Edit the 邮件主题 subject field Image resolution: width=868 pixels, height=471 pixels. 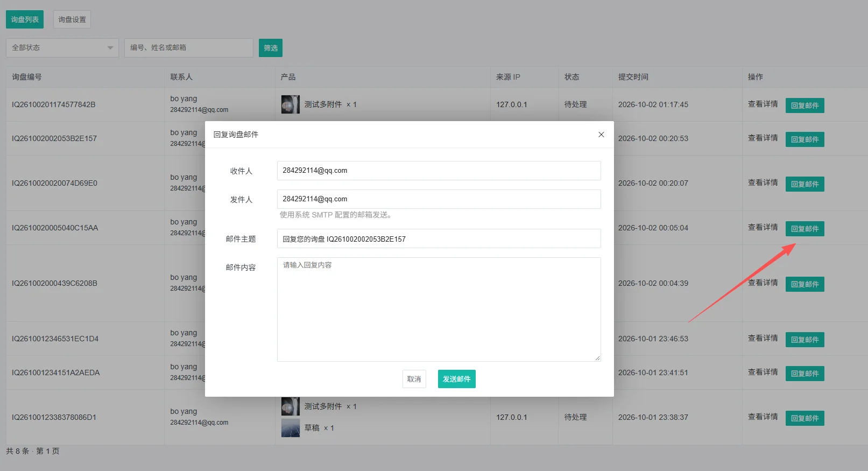(439, 238)
